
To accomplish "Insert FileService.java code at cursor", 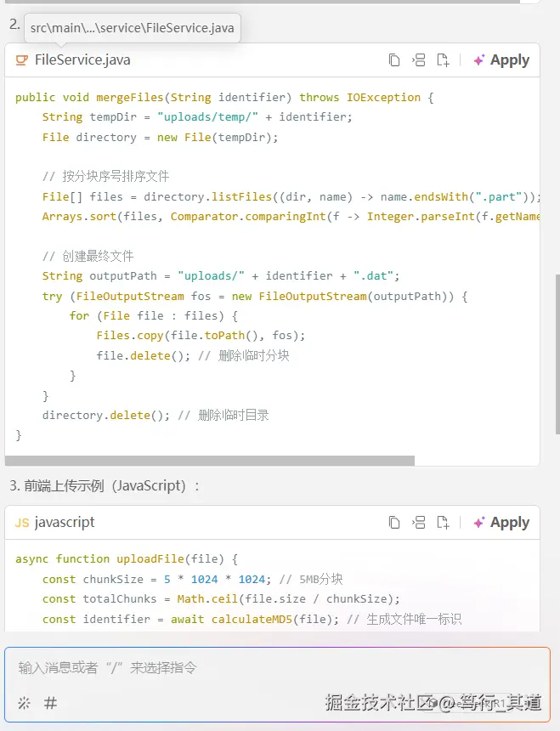I will [x=418, y=60].
